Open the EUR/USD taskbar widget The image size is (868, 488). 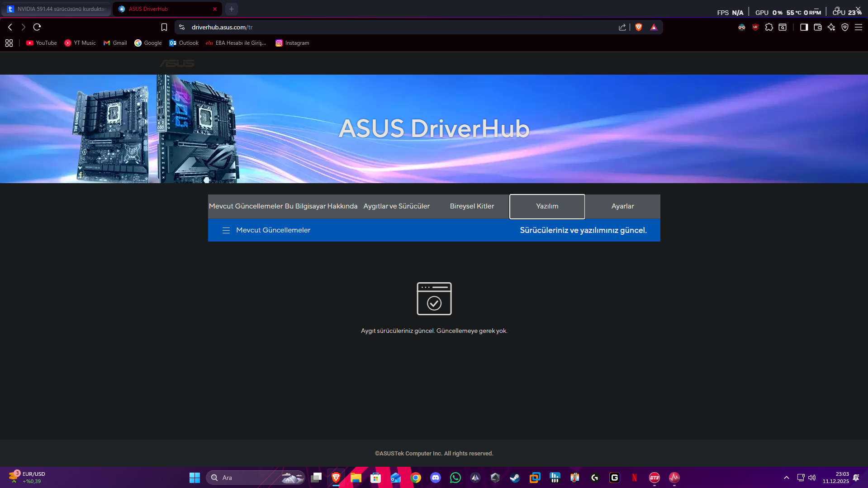[27, 478]
